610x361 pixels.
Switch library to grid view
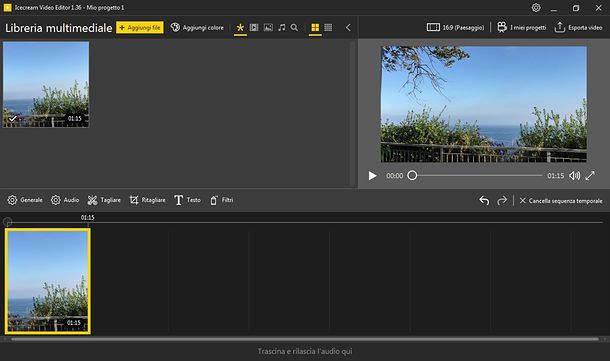point(315,28)
